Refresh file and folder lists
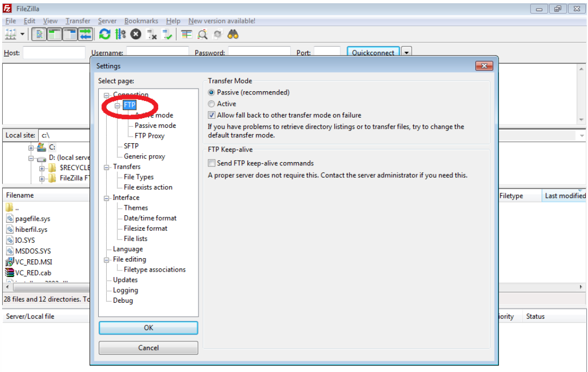The image size is (588, 372). [105, 34]
